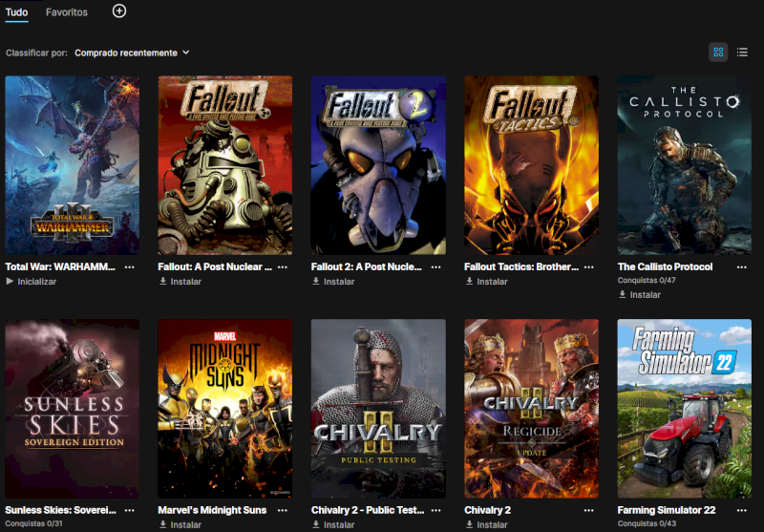The width and height of the screenshot is (764, 532).
Task: Click download icon under Fallout Tactics
Action: [469, 282]
